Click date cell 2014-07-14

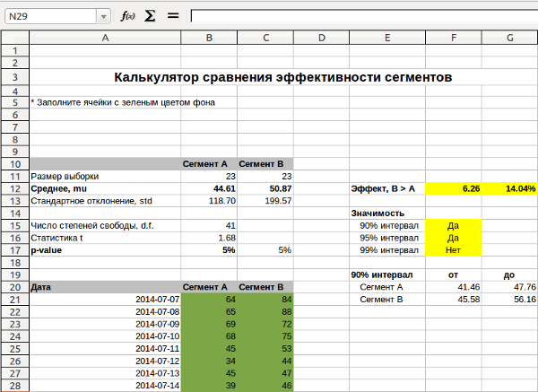coord(158,386)
